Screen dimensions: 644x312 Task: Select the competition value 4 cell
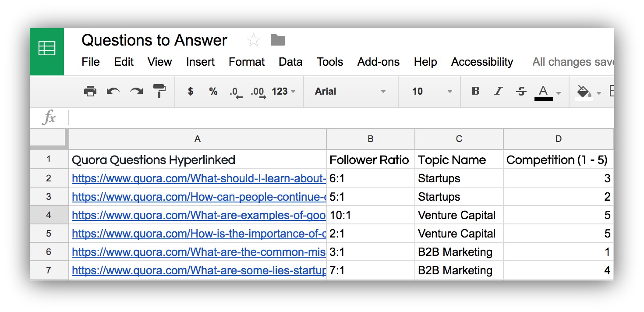[559, 270]
